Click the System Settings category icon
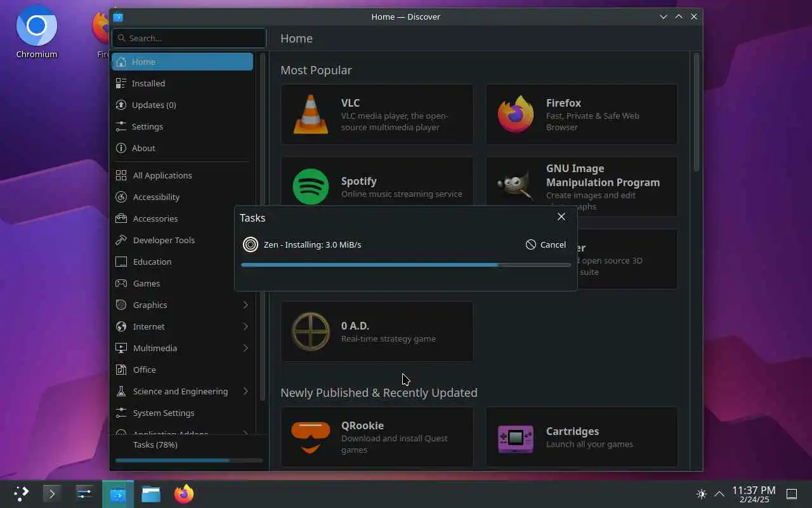 121,413
